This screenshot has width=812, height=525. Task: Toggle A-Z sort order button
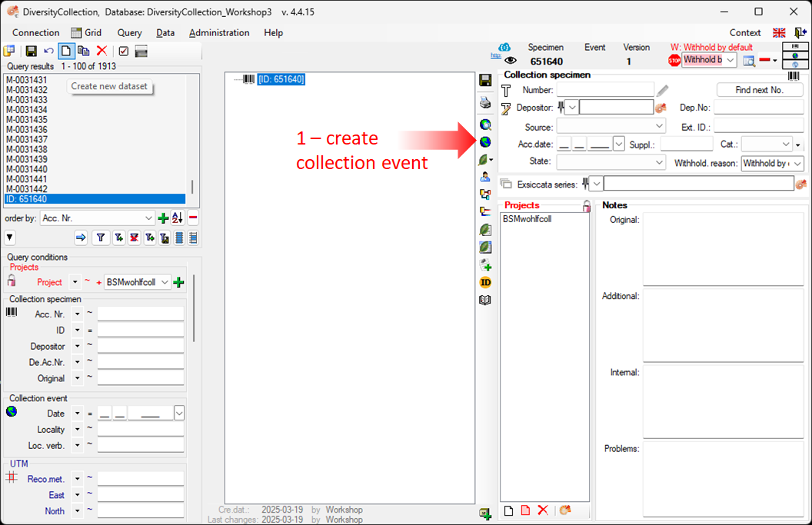[178, 218]
